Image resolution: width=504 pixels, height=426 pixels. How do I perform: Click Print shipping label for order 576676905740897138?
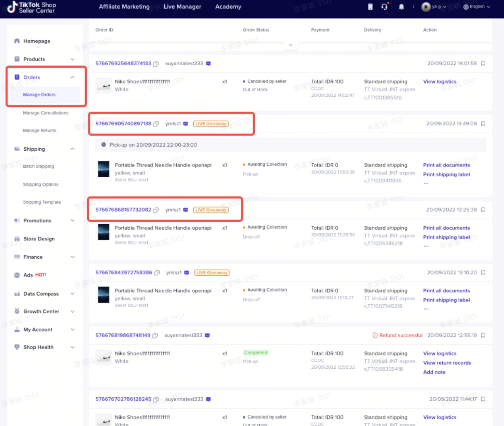coord(446,174)
